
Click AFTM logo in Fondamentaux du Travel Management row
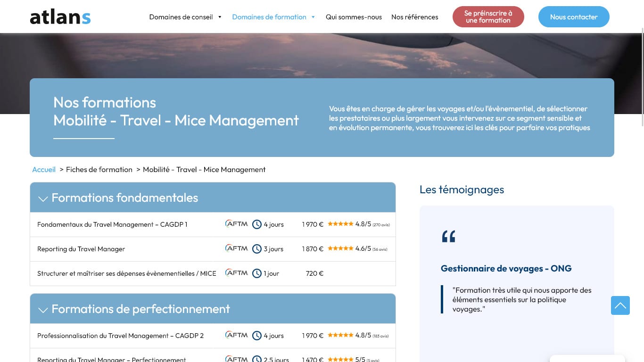click(236, 224)
